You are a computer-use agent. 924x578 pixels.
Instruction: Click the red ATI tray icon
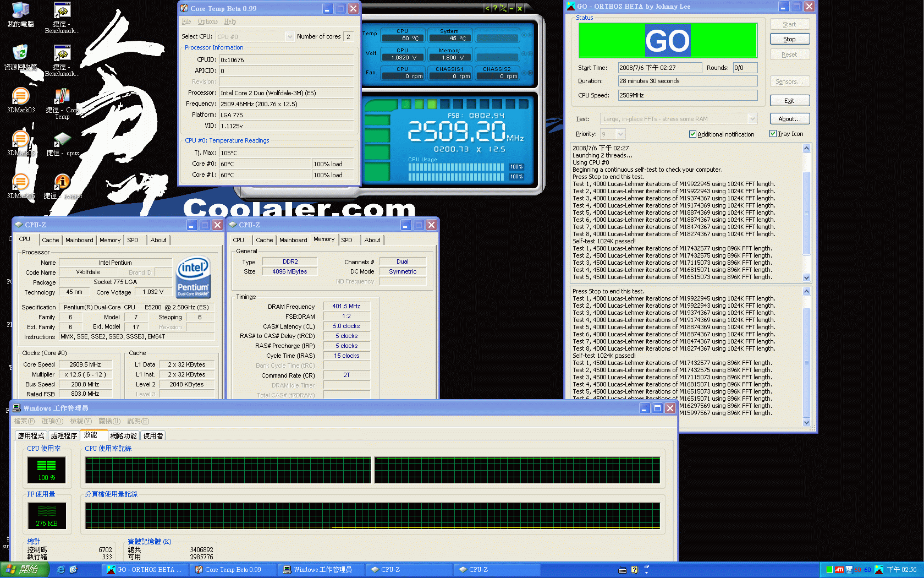(839, 570)
